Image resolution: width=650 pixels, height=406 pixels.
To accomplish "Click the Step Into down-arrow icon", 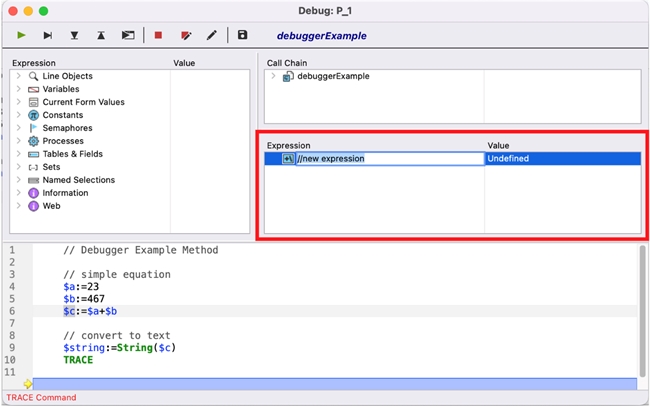I will 74,35.
